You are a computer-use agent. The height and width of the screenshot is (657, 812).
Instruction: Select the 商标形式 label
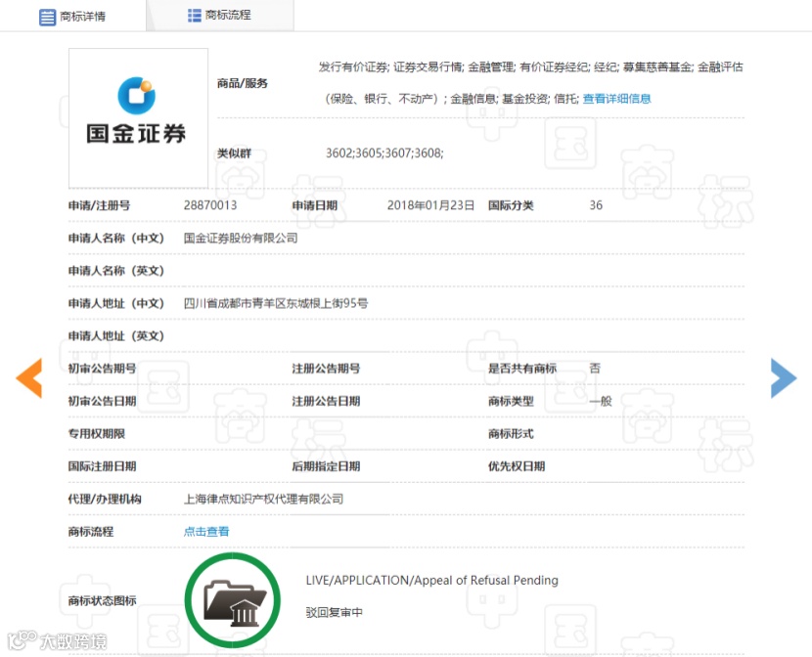[511, 433]
